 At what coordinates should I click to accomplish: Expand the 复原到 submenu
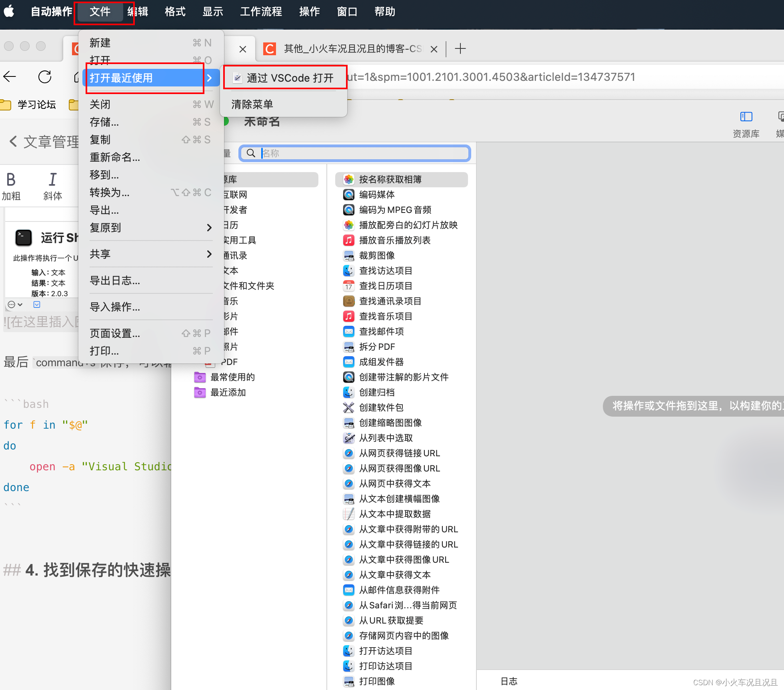151,228
